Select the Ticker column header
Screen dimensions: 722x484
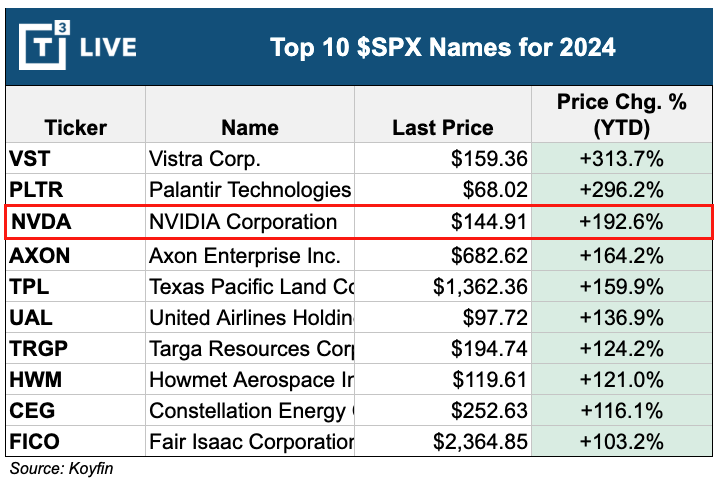tap(75, 127)
